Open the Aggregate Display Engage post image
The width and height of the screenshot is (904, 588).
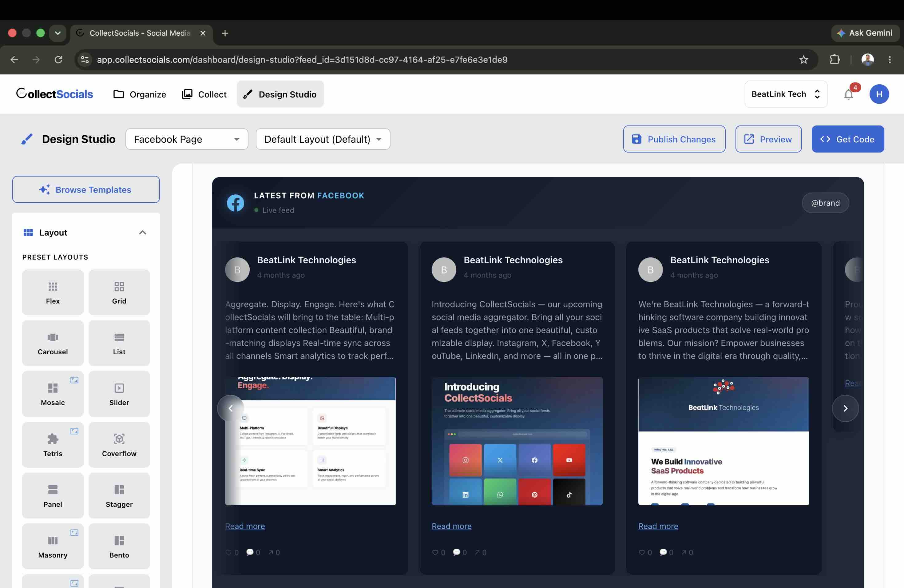(x=310, y=441)
